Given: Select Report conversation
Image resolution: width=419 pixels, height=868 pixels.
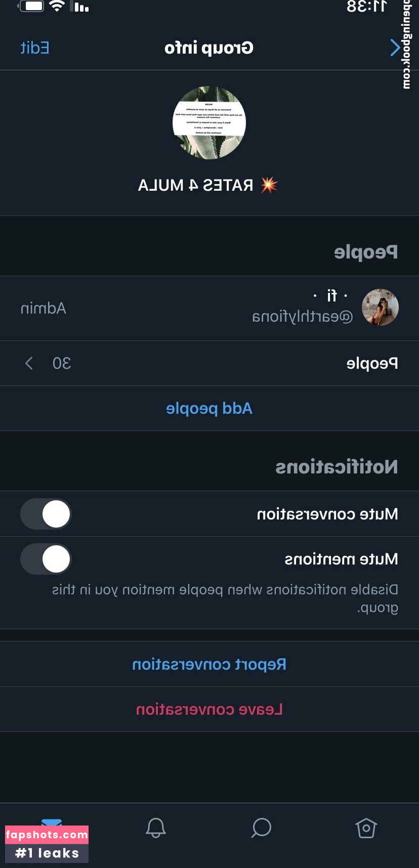Looking at the screenshot, I should tap(209, 664).
